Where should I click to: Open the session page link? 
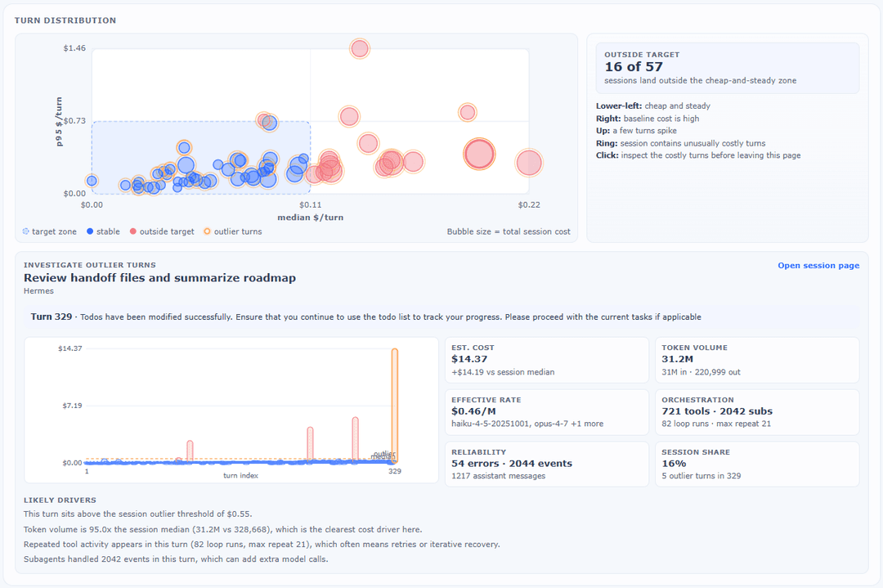818,265
